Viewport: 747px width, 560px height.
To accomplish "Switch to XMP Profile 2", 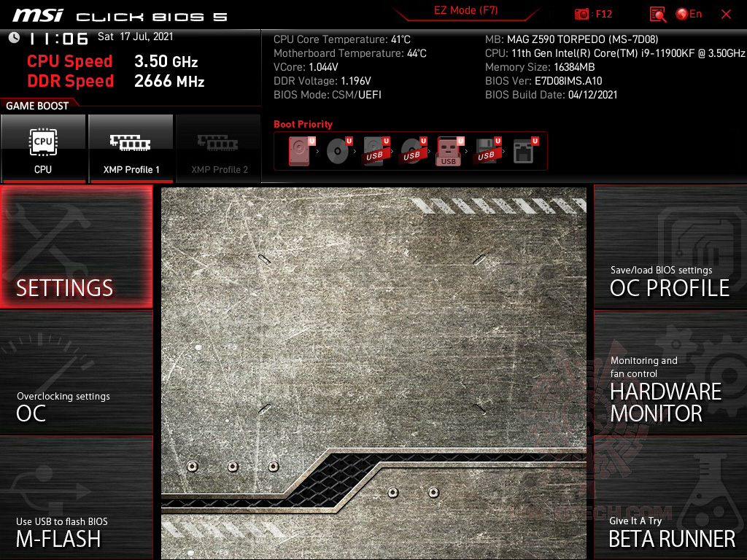I will (218, 149).
